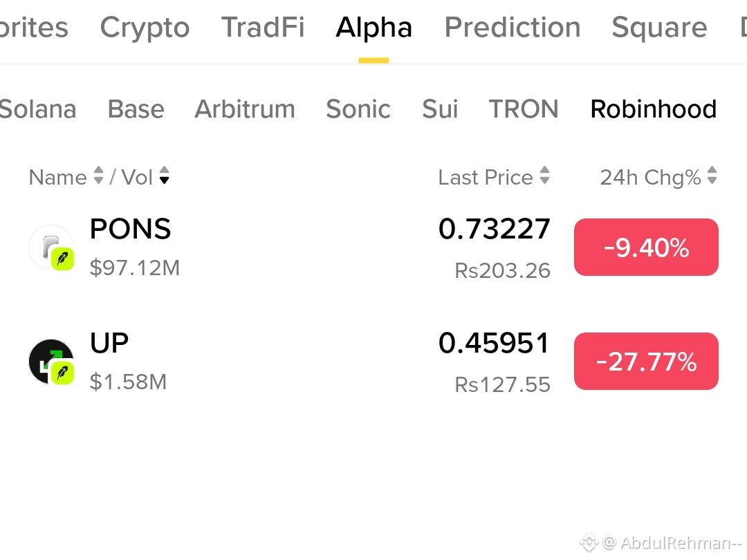Open the Square tab

659,28
